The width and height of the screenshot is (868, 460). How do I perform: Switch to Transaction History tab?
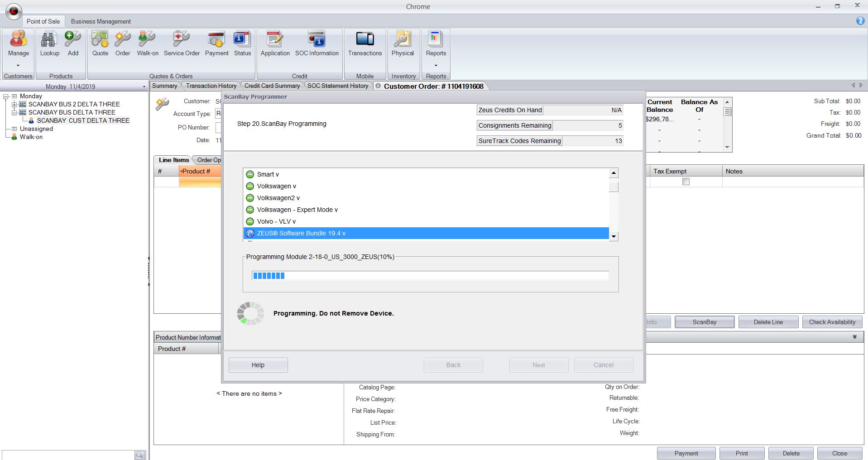(x=211, y=86)
